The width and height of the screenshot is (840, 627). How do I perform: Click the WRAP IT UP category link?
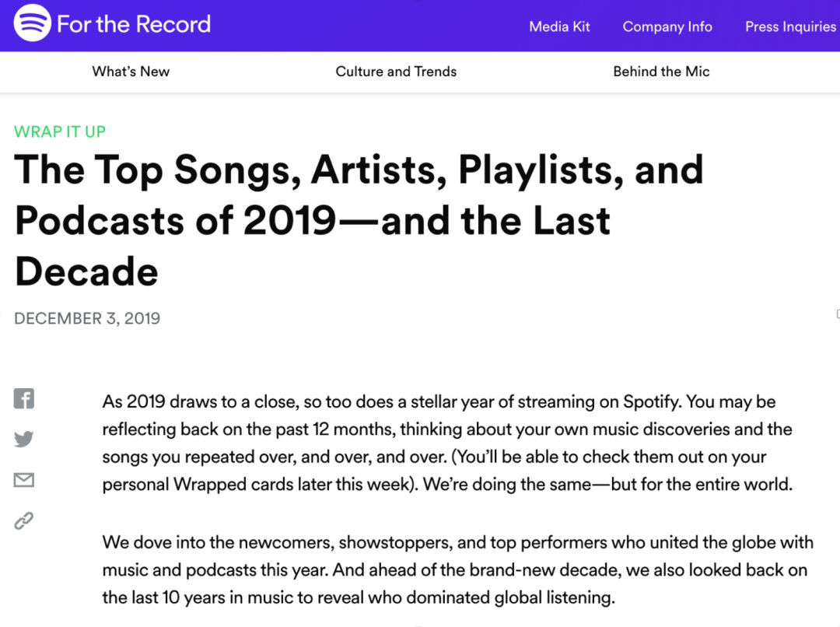60,131
